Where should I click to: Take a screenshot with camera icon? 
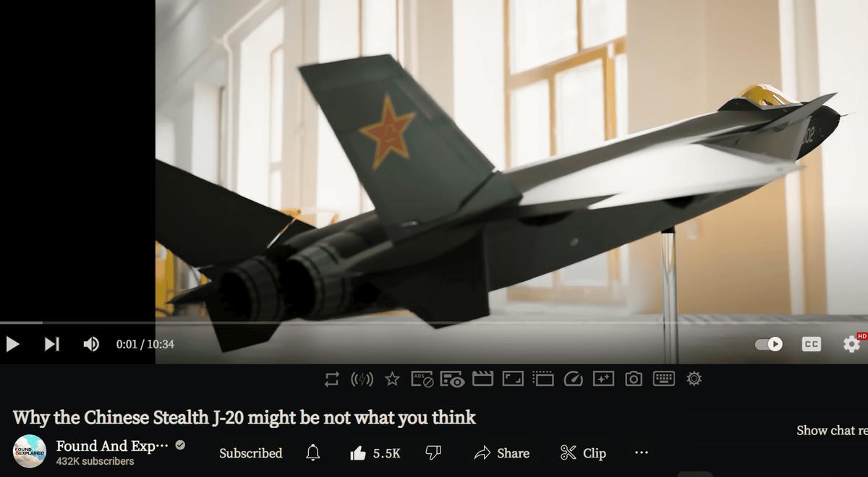[634, 379]
